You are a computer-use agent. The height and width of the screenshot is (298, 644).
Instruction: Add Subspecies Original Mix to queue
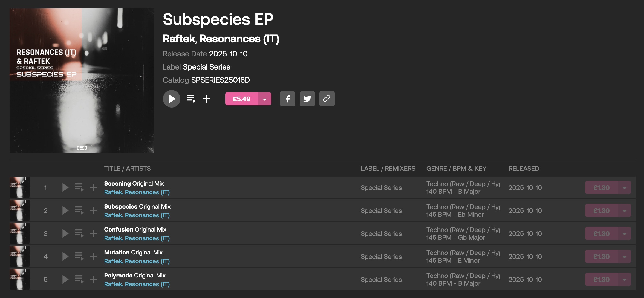pos(79,210)
